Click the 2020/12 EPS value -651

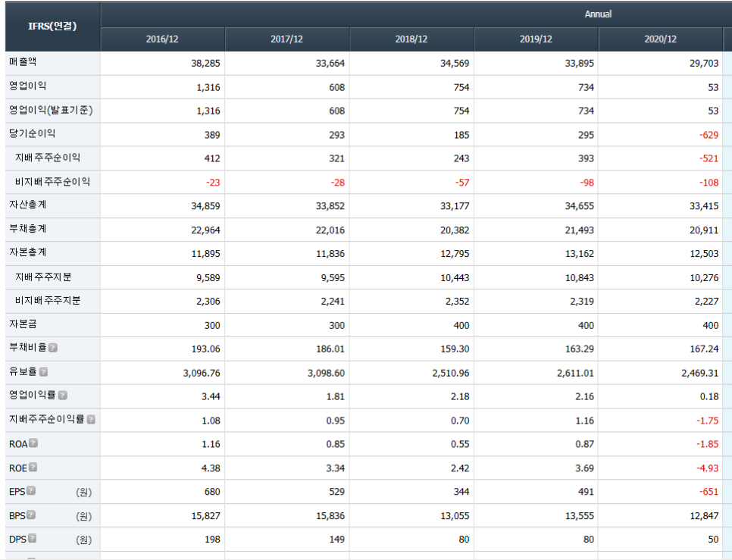709,492
